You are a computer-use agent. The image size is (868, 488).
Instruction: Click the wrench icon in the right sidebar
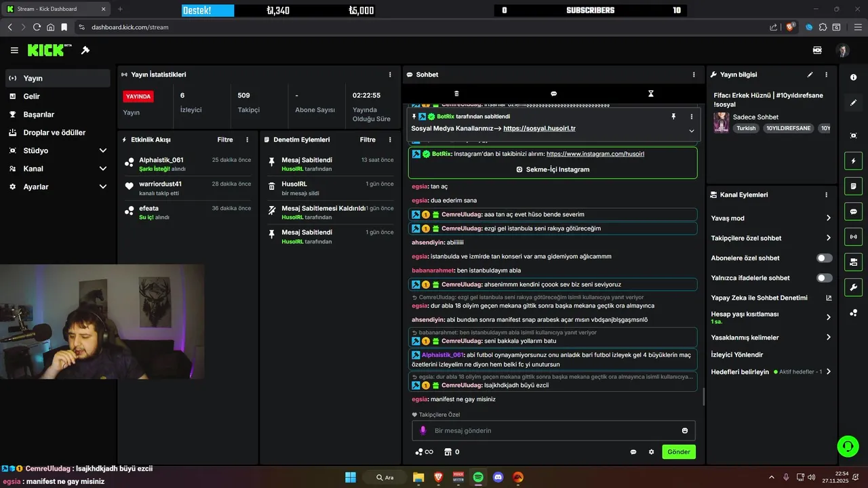tap(853, 287)
